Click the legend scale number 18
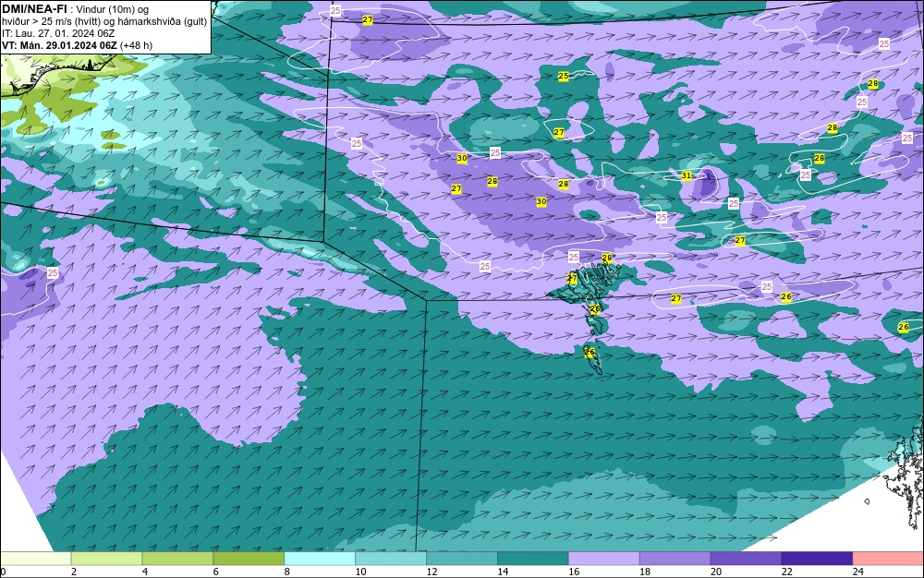 point(645,572)
